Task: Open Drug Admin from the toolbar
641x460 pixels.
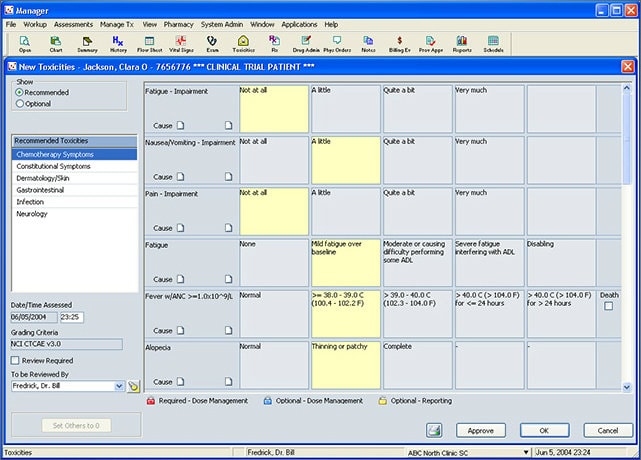Action: click(307, 43)
